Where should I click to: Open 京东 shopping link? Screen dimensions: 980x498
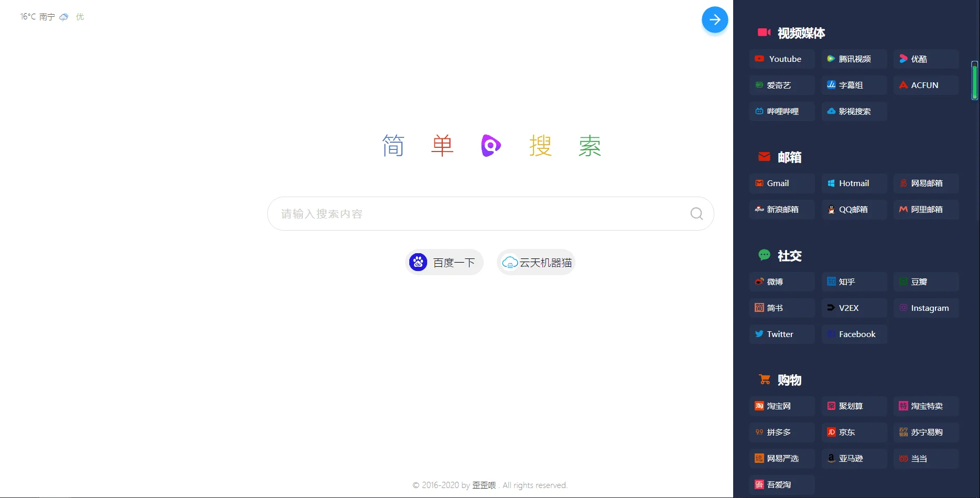point(854,432)
